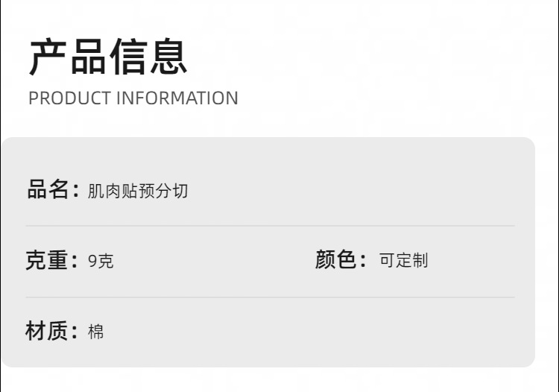Select the weight value 9克

click(x=101, y=262)
